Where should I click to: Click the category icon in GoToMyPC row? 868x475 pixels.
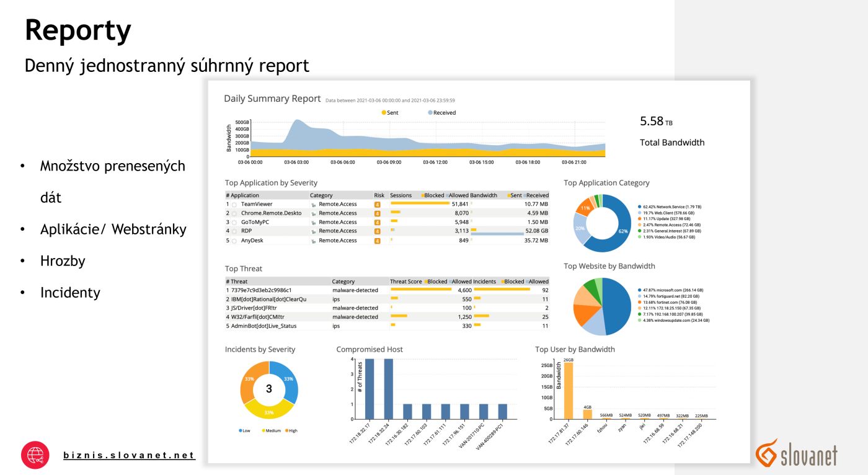(x=314, y=222)
